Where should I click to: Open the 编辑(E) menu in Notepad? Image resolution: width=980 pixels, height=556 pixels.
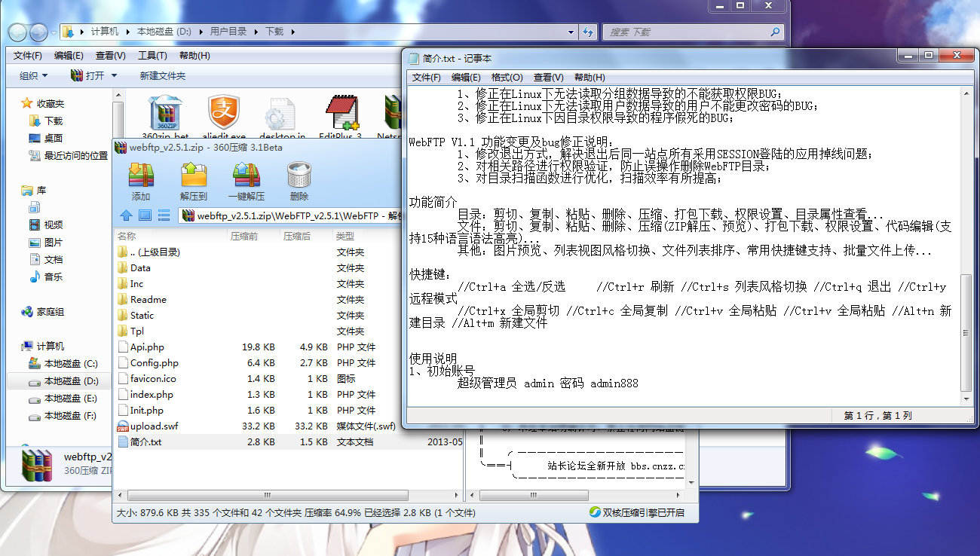click(466, 77)
